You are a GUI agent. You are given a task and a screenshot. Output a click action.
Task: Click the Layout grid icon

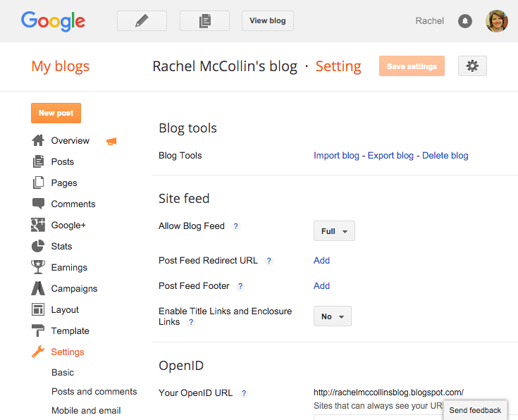pyautogui.click(x=37, y=309)
